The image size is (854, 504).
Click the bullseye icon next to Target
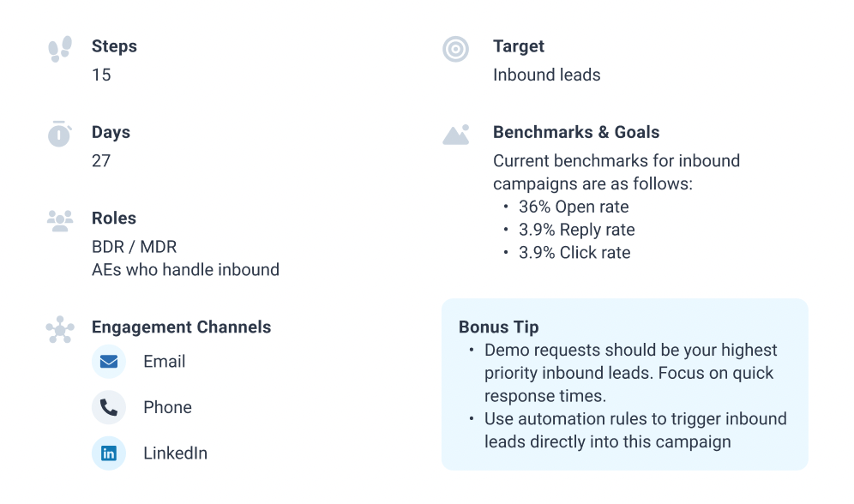(x=456, y=49)
